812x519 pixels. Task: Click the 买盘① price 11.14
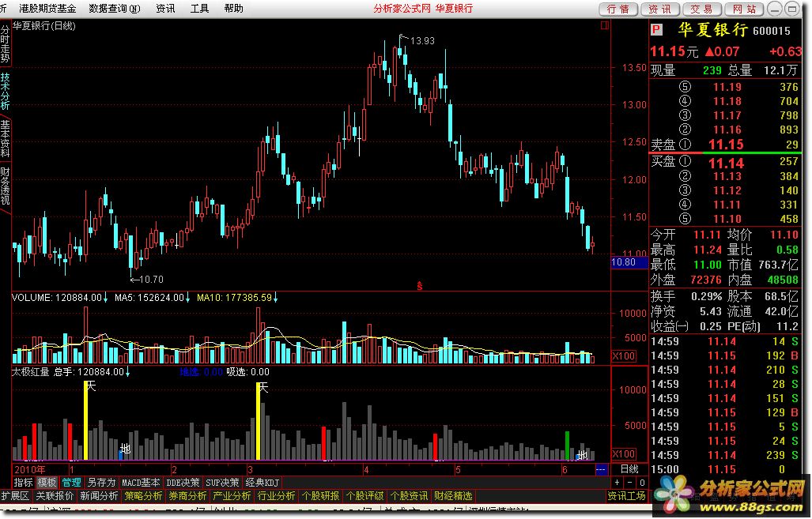pyautogui.click(x=726, y=163)
